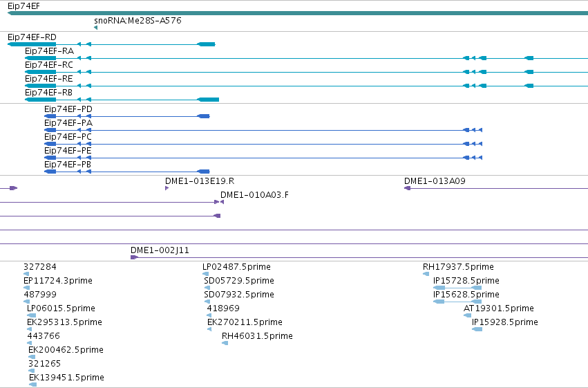
Task: Open the Eip74EF-RD transcript label
Action: point(32,37)
